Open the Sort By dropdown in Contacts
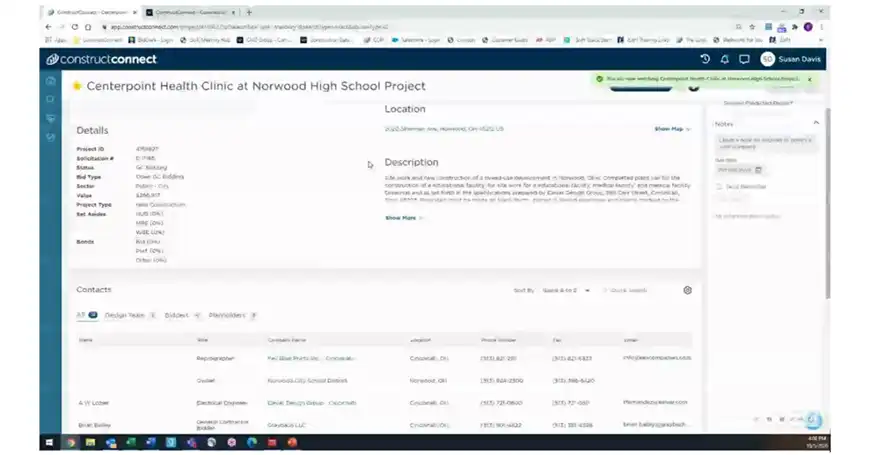 click(563, 290)
